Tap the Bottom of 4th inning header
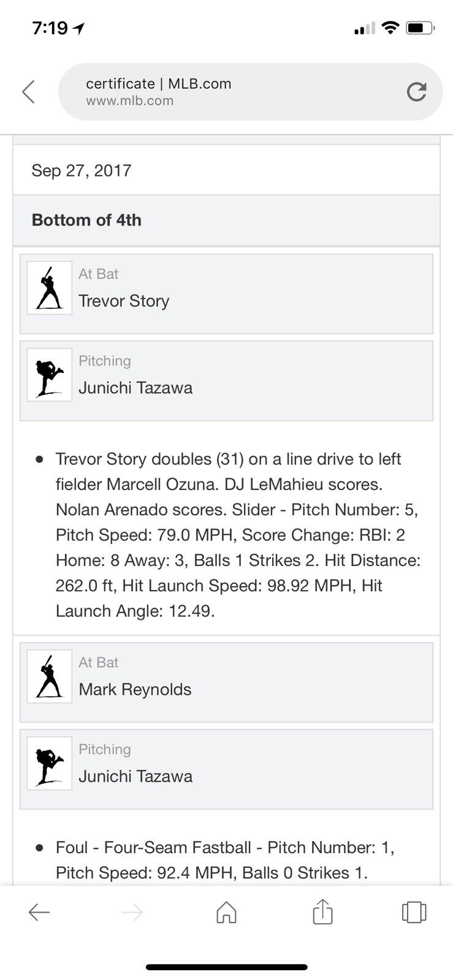This screenshot has width=453, height=980. [226, 221]
